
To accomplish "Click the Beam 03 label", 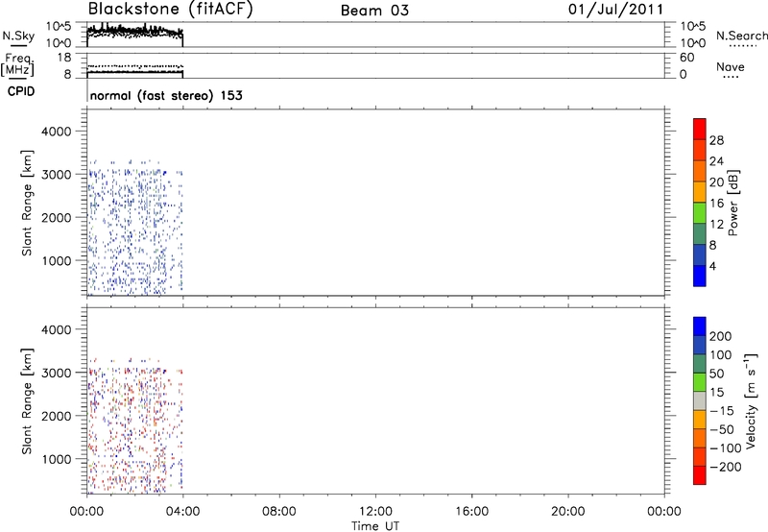I will tap(374, 11).
